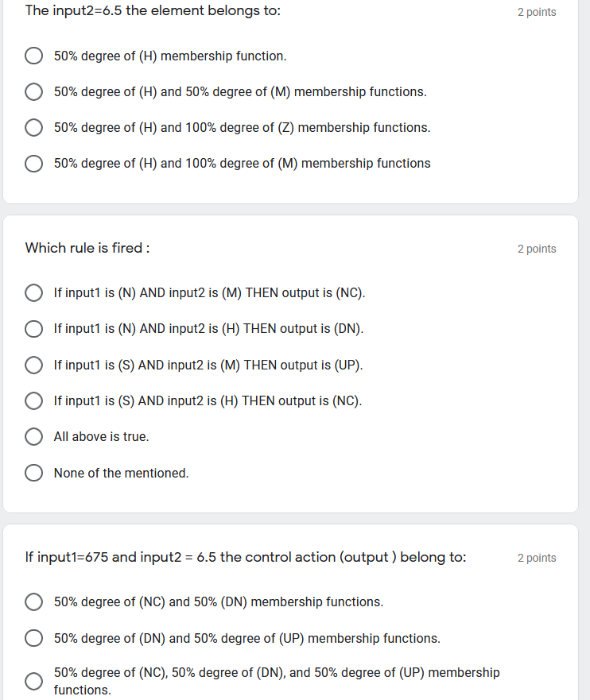This screenshot has width=590, height=700.
Task: Pick rule 'input1 (S) AND input2 (M) THEN (UP)'
Action: (x=33, y=365)
